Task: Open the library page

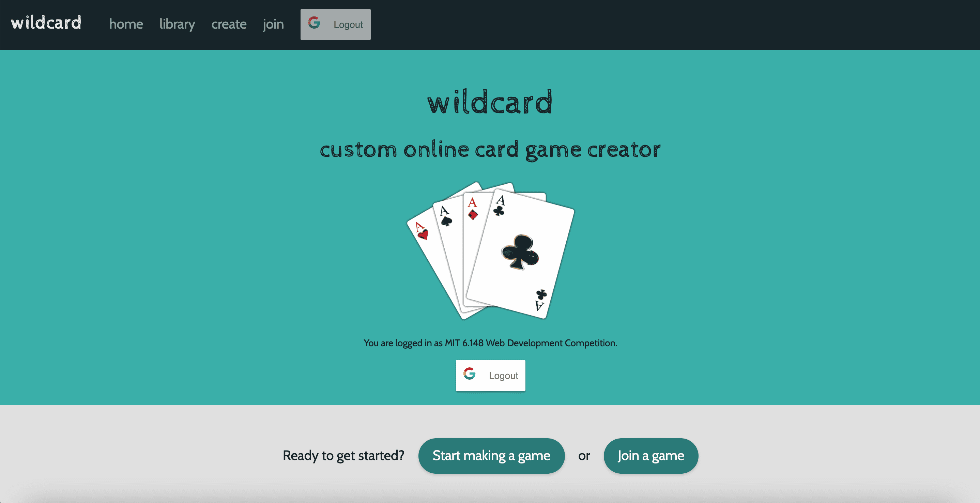Action: (177, 24)
